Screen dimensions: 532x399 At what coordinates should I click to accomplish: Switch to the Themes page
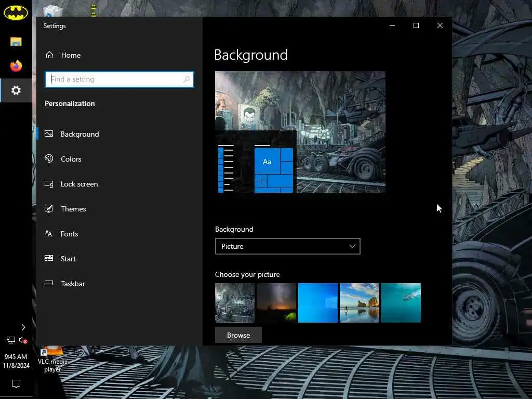[x=73, y=209]
